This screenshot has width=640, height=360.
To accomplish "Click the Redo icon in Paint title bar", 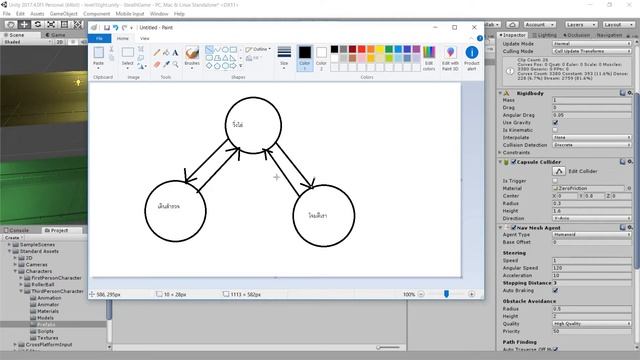I will [124, 28].
